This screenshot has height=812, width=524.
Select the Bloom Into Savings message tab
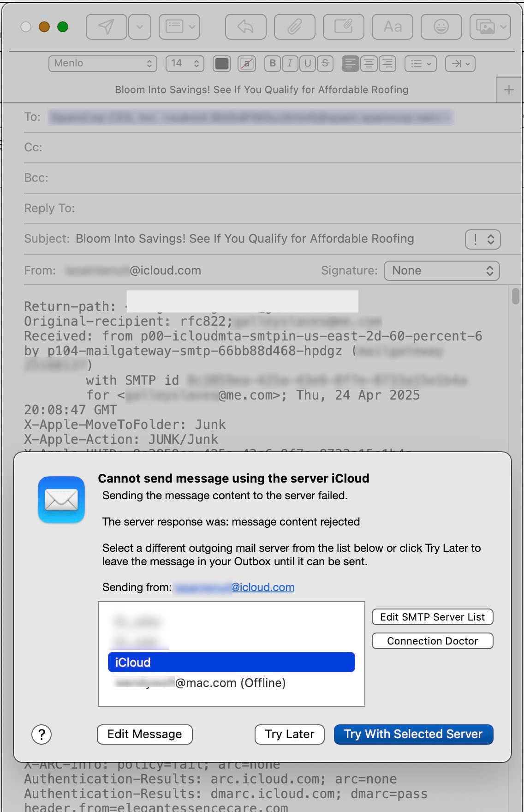pos(262,90)
